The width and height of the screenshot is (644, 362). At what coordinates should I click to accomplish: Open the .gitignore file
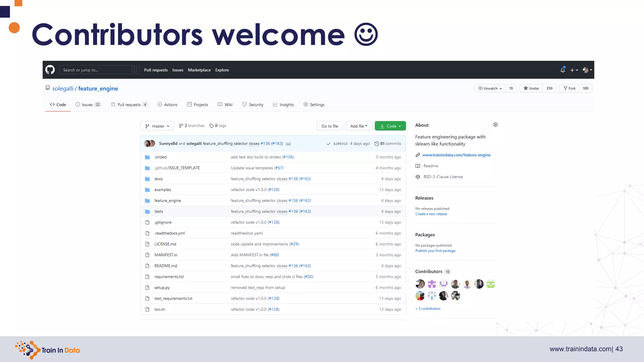(x=163, y=222)
